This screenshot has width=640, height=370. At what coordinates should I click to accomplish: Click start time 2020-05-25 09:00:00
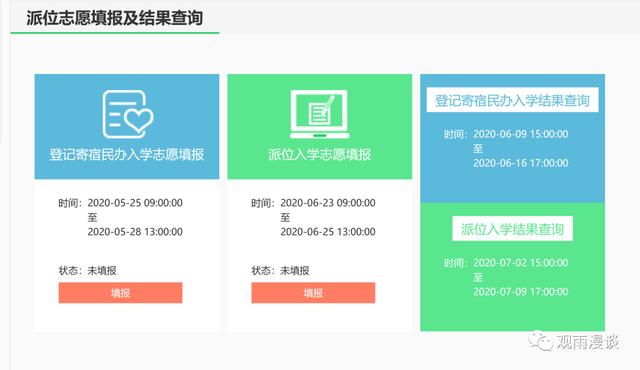coord(135,203)
